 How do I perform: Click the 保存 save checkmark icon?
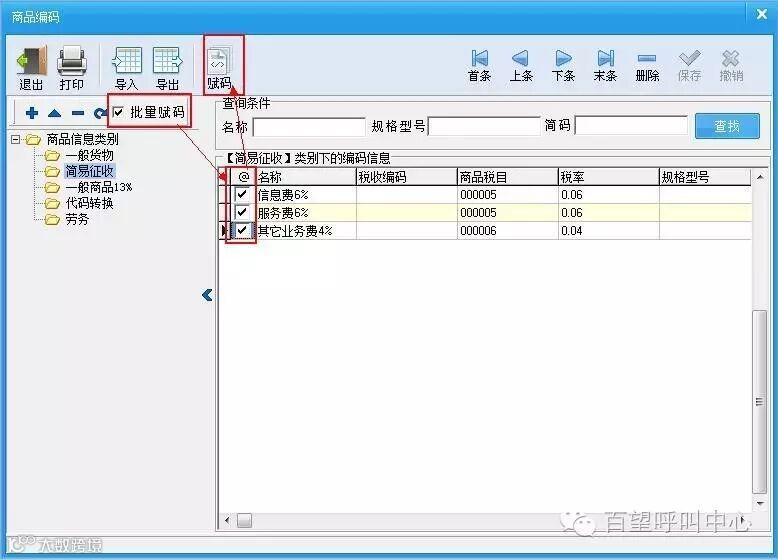pyautogui.click(x=689, y=59)
